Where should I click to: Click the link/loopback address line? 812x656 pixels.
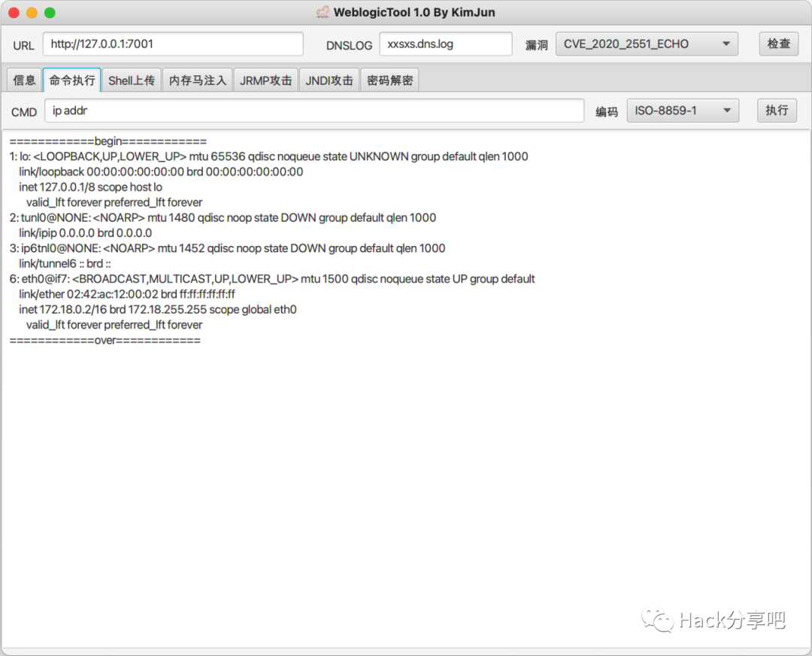[161, 172]
